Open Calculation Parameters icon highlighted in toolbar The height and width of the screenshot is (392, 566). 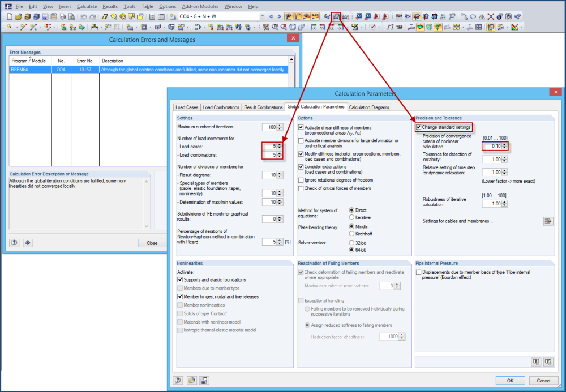tap(336, 16)
